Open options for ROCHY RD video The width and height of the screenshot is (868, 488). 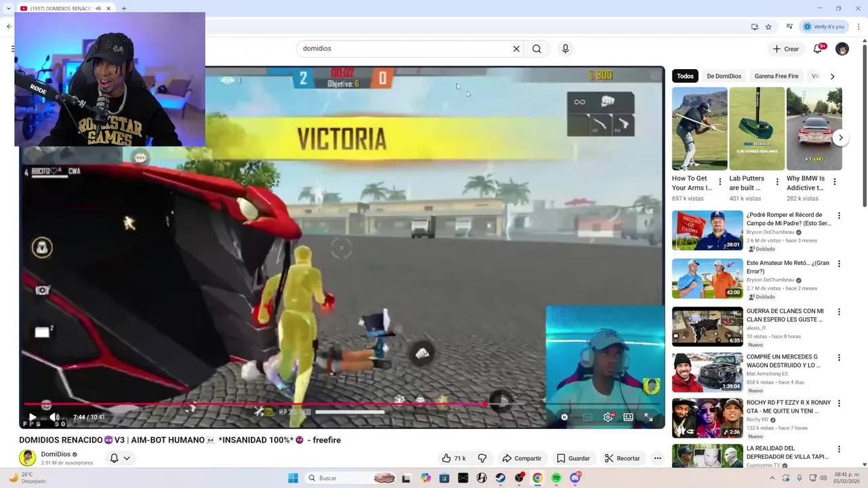click(x=839, y=403)
